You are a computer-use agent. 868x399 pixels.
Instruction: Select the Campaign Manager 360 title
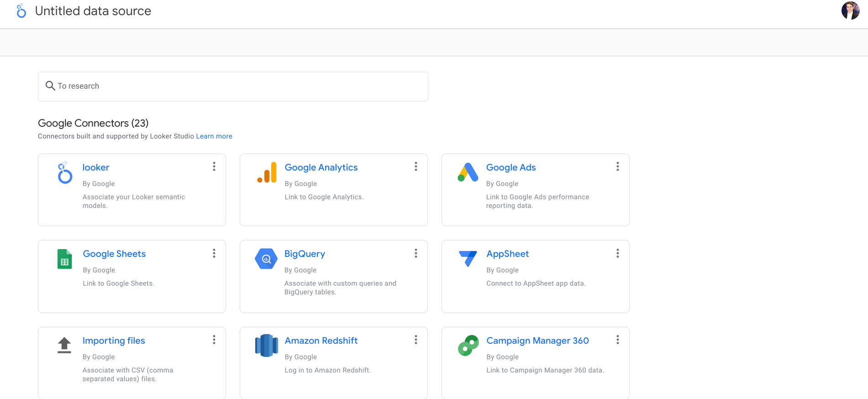coord(537,340)
